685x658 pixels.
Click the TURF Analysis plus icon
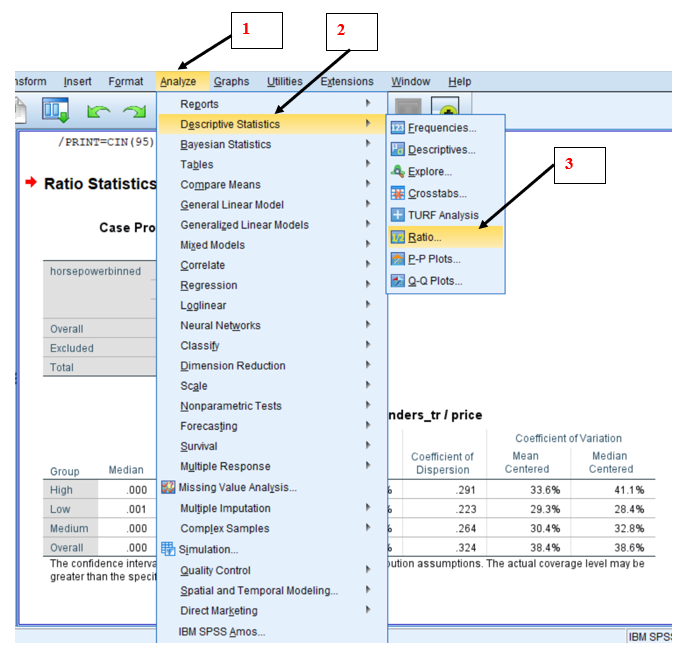tap(397, 216)
